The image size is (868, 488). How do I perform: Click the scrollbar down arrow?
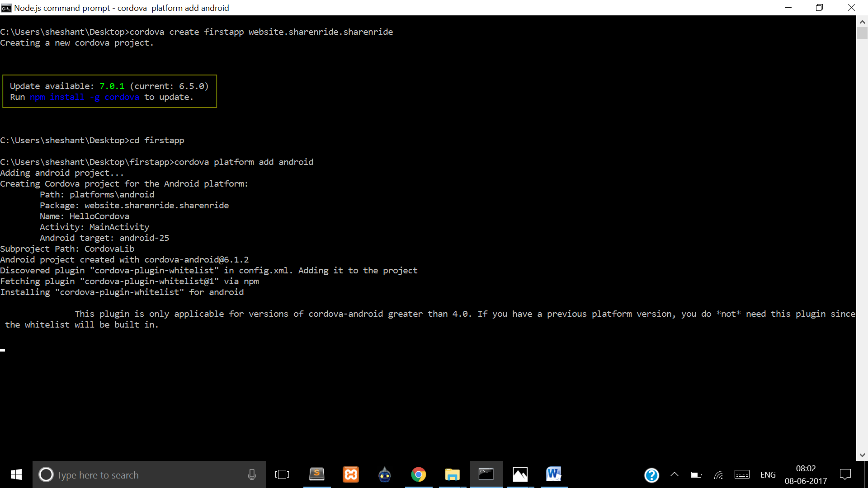tap(862, 455)
